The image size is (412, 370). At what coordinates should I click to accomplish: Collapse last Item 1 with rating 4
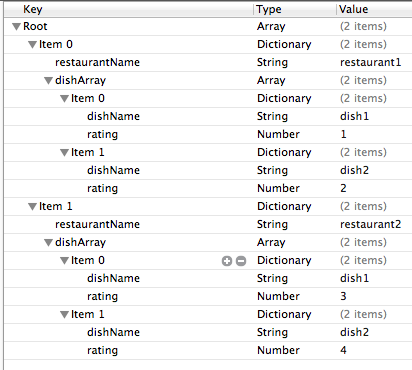[x=64, y=315]
